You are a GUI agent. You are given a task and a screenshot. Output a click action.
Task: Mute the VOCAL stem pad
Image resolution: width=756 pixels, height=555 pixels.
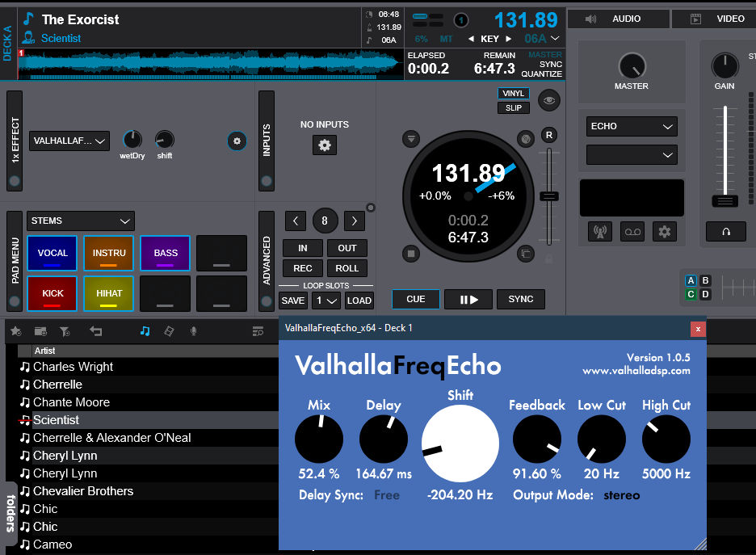pos(52,253)
